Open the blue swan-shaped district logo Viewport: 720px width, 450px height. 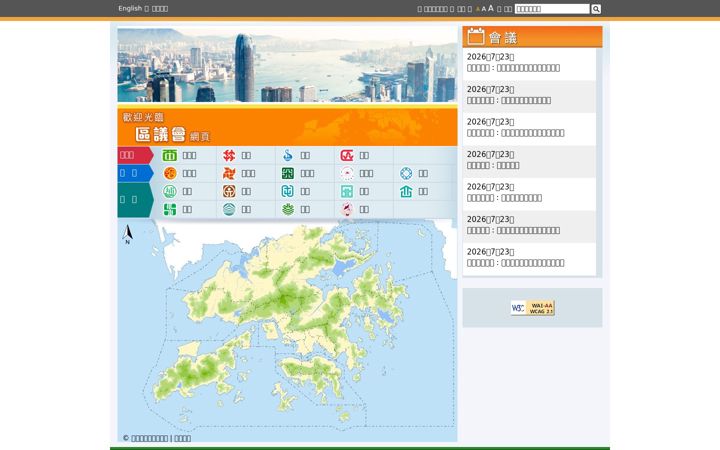click(288, 155)
